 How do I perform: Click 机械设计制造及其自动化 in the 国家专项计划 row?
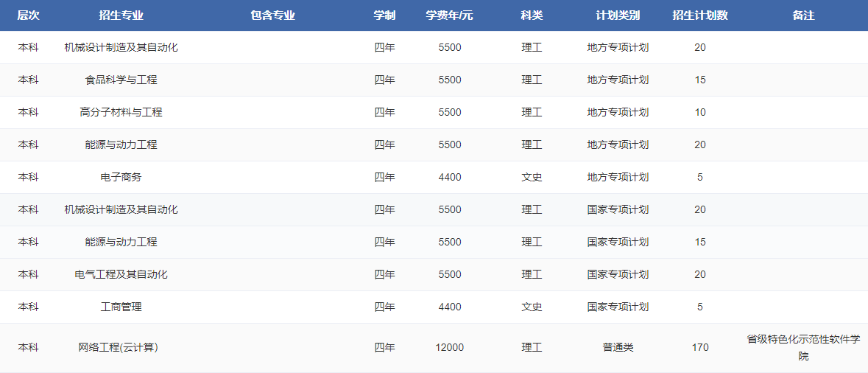pos(121,209)
